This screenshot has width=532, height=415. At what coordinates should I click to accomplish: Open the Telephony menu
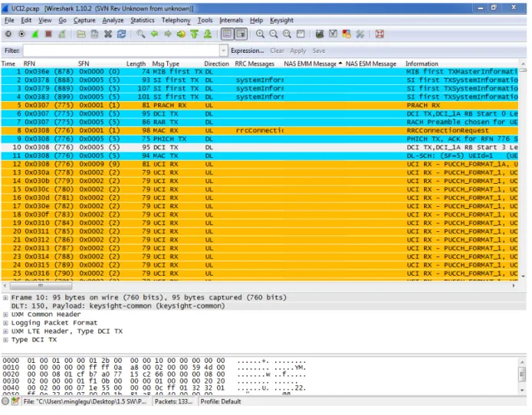[x=176, y=21]
